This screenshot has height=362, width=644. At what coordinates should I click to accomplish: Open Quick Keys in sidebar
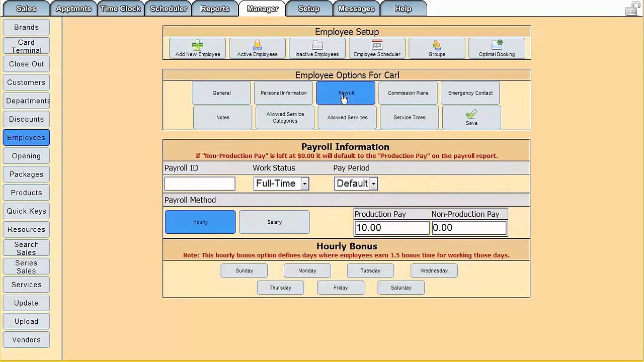(x=26, y=211)
